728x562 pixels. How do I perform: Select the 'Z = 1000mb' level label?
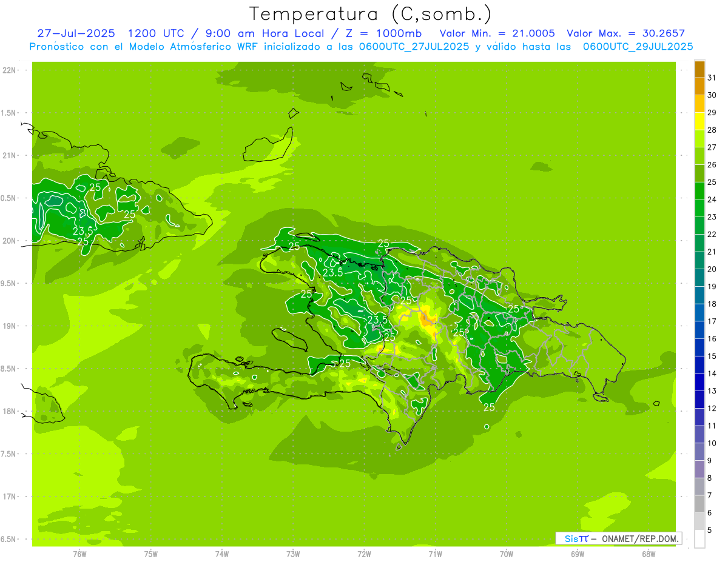[383, 33]
